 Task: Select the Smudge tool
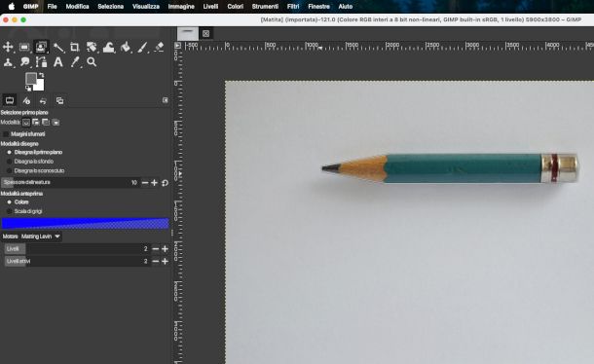(x=24, y=62)
